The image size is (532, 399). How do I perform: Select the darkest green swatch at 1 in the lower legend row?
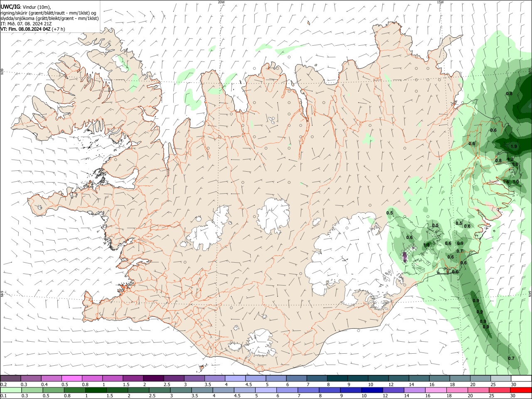pyautogui.click(x=96, y=390)
